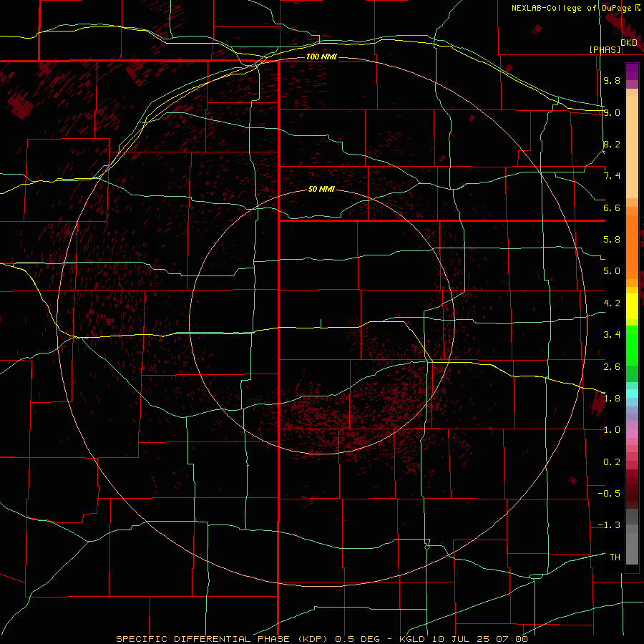
Task: Click the 1.8 scale value
Action: click(x=612, y=399)
